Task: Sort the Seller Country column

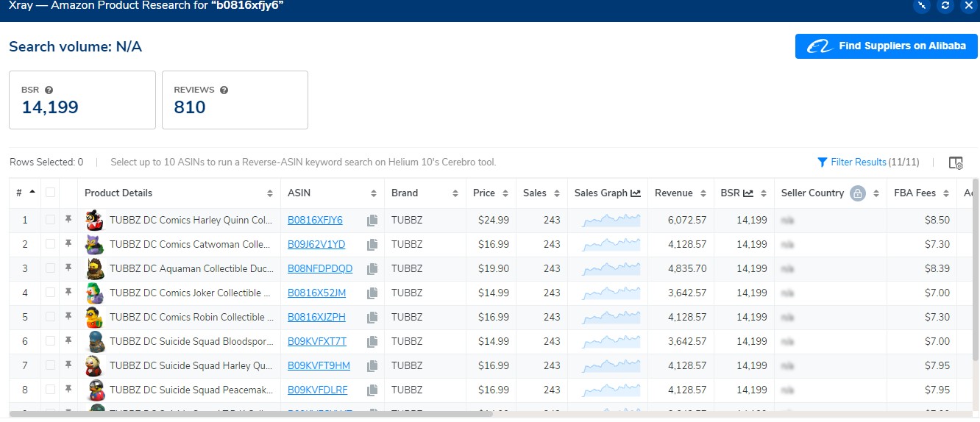Action: [x=876, y=193]
